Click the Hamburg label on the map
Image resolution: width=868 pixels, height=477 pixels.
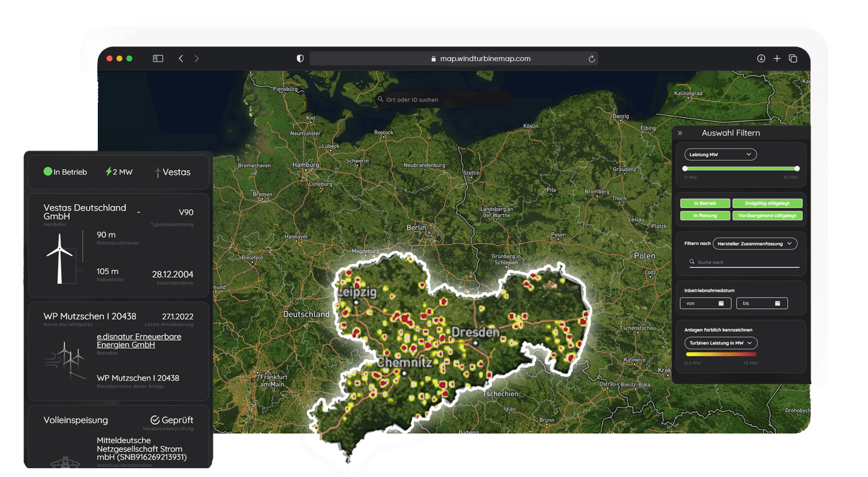(306, 165)
